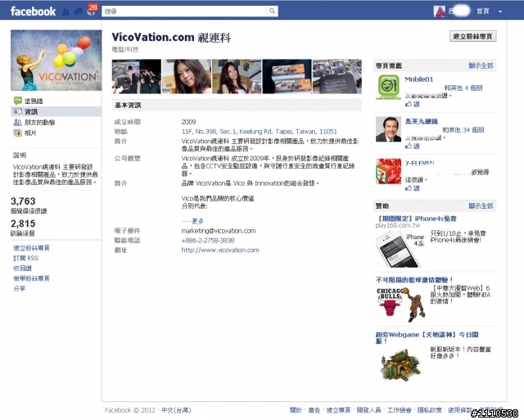This screenshot has height=420, width=524.
Task: Open the 開發人員 footer link
Action: click(368, 410)
